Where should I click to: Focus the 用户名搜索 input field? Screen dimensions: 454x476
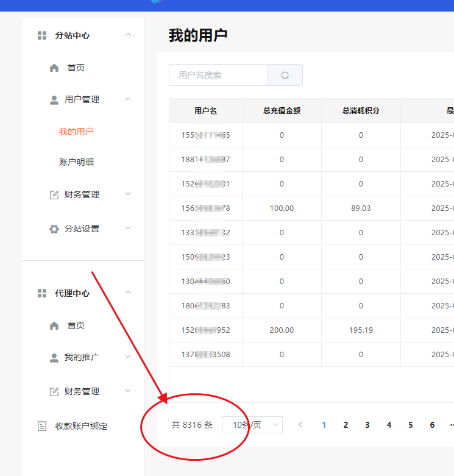coord(218,76)
